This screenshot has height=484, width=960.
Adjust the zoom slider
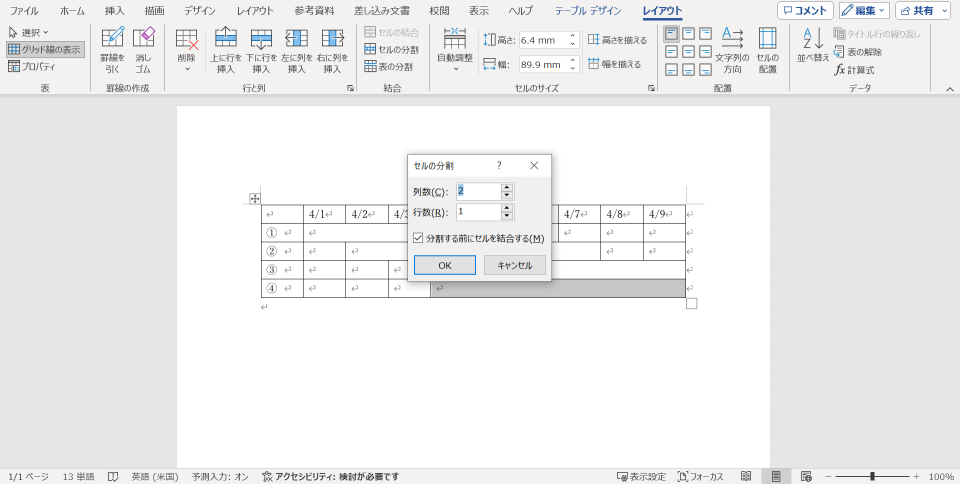tap(872, 477)
